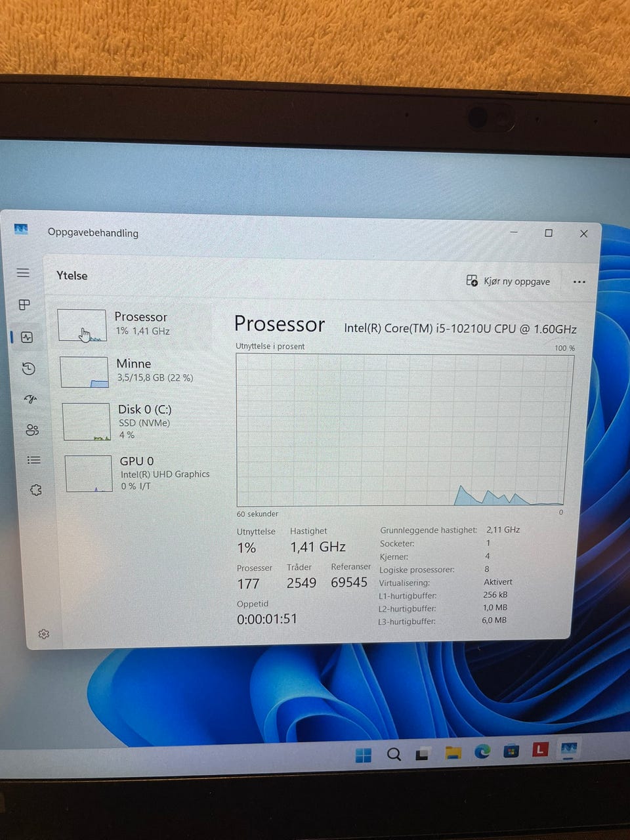Select the Minne performance entry

pyautogui.click(x=135, y=371)
